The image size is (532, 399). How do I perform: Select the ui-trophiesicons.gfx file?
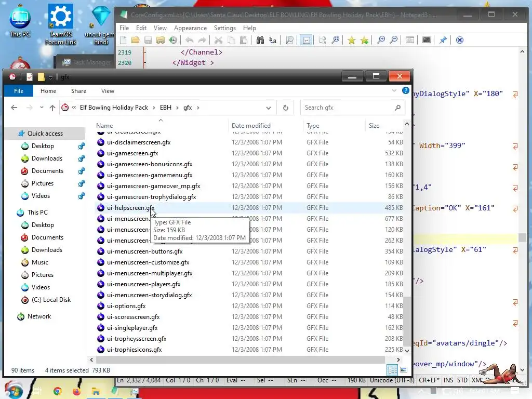[135, 350]
